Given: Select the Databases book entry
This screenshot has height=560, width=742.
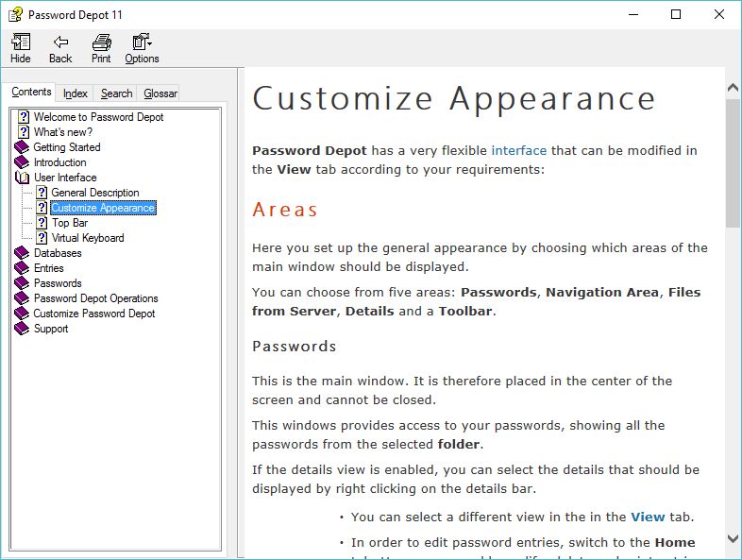Looking at the screenshot, I should pyautogui.click(x=58, y=253).
